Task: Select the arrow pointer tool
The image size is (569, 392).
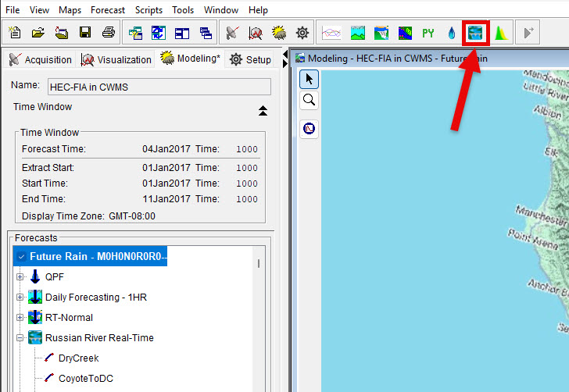Action: 310,79
